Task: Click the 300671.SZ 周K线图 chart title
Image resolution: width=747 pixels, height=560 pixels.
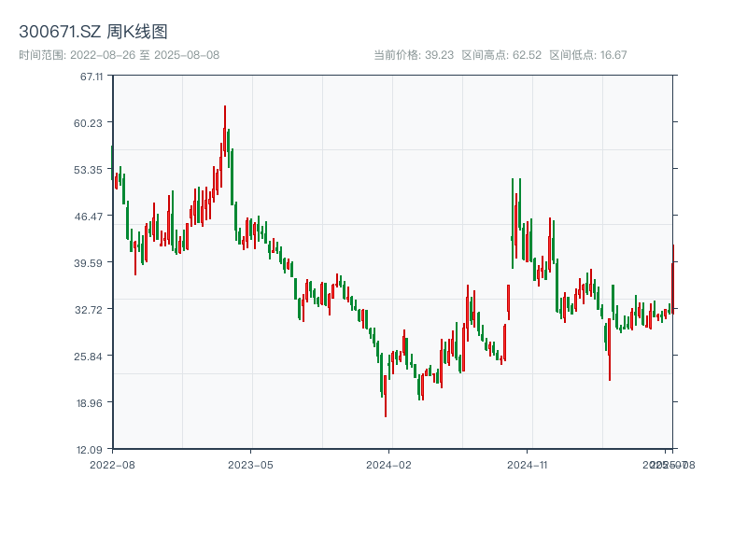Action: (x=93, y=33)
